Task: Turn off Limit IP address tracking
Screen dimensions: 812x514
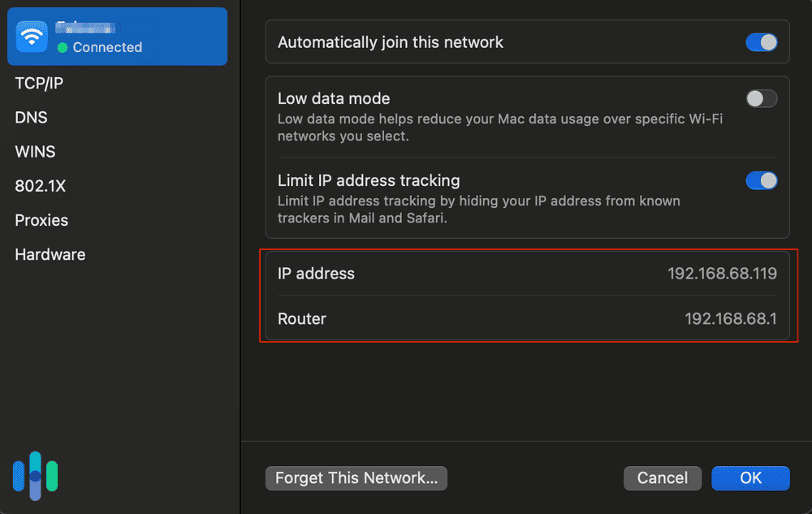Action: click(x=762, y=180)
